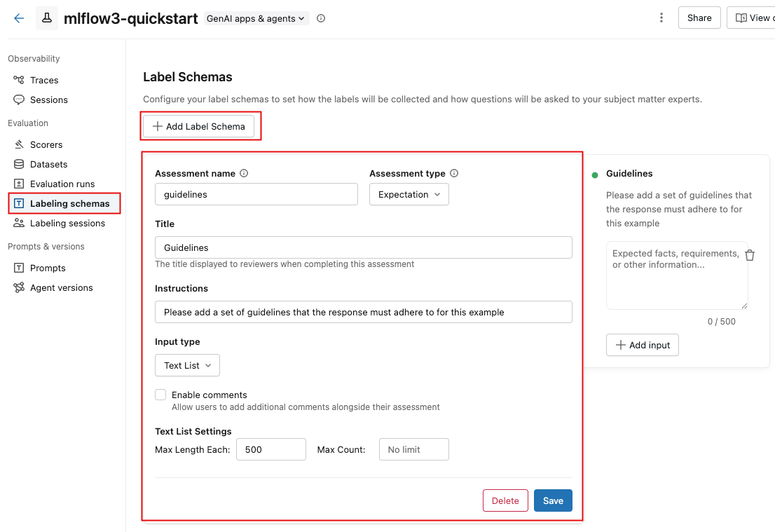This screenshot has width=775, height=532.
Task: Open the Input type Text List dropdown
Action: click(187, 365)
